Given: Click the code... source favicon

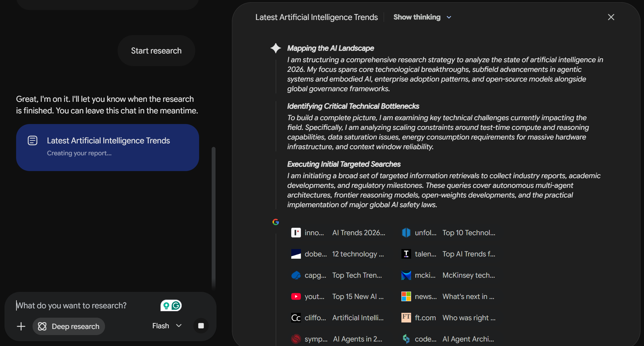Looking at the screenshot, I should [406, 339].
